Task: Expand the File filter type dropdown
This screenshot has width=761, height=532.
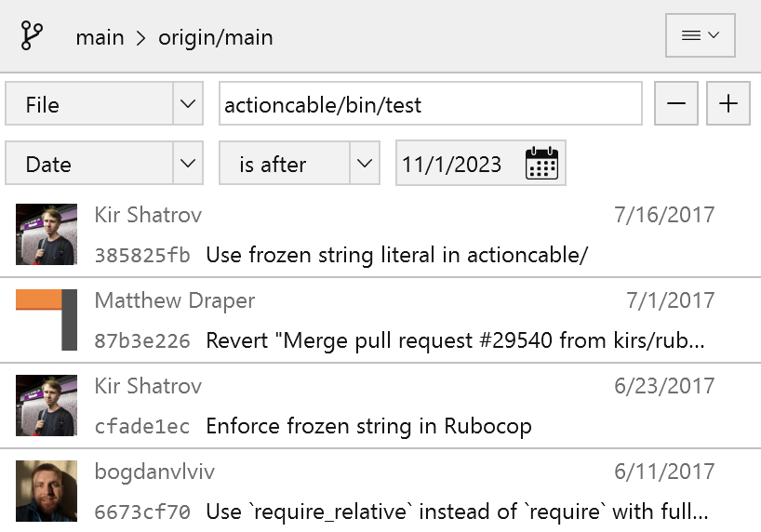Action: click(x=187, y=104)
